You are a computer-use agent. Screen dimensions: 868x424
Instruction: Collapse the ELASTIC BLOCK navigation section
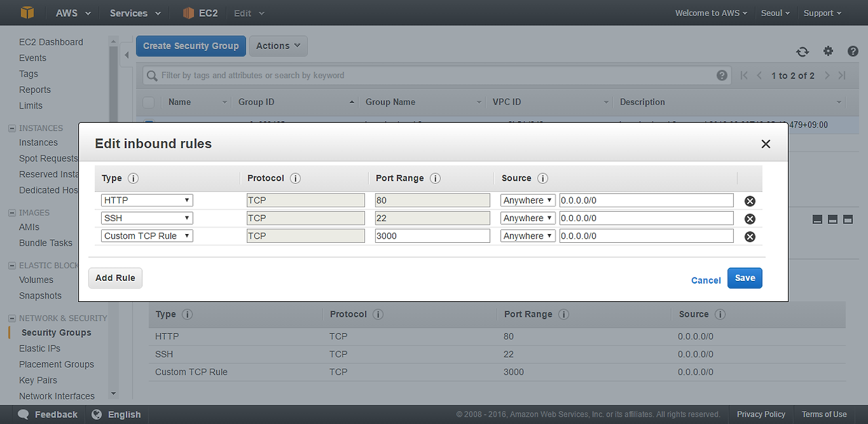click(12, 266)
